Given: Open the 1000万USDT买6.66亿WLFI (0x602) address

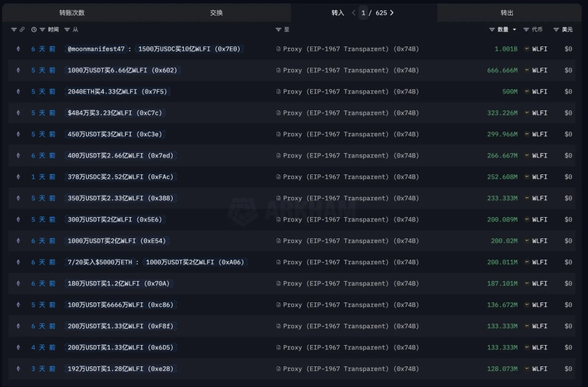Looking at the screenshot, I should tap(122, 71).
